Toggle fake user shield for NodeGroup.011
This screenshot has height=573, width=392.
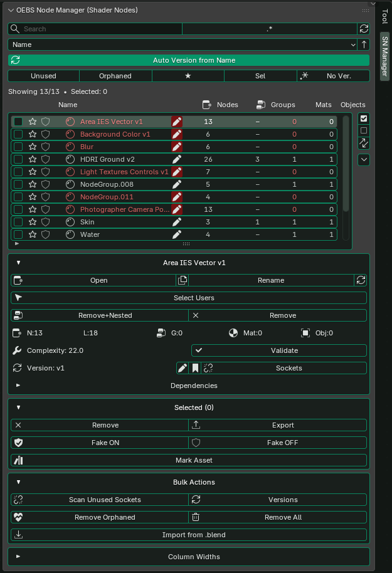pyautogui.click(x=45, y=197)
